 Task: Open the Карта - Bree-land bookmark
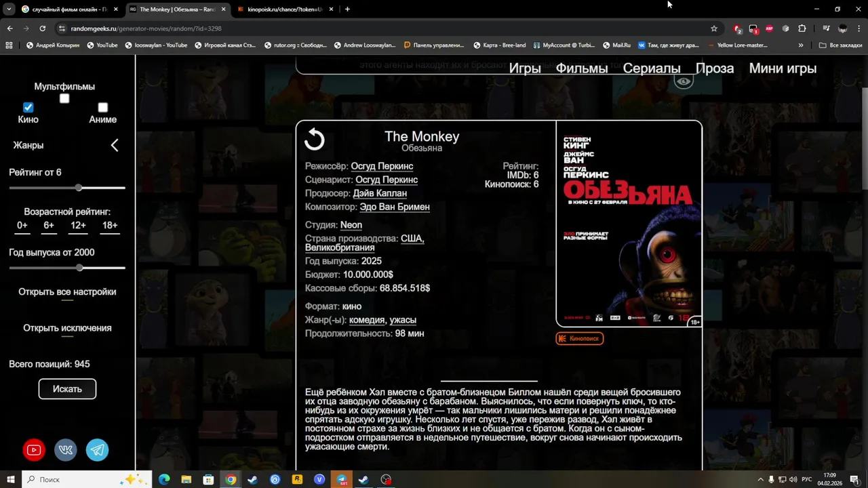click(498, 45)
